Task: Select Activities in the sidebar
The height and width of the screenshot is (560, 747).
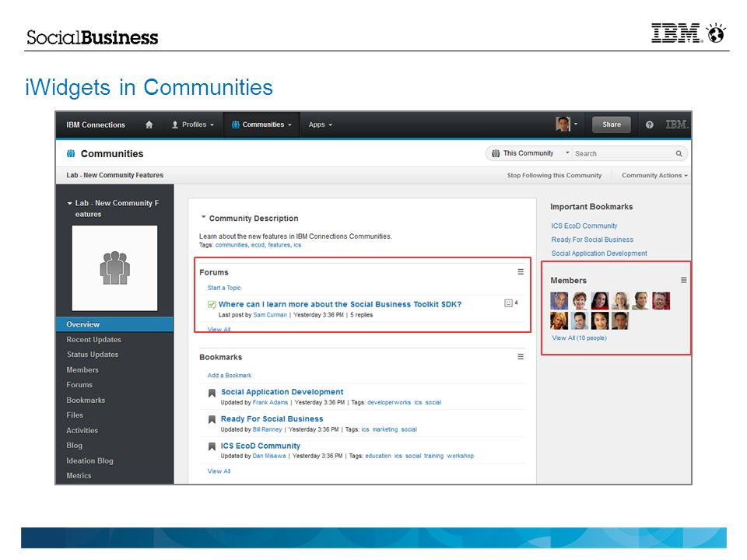Action: (82, 430)
